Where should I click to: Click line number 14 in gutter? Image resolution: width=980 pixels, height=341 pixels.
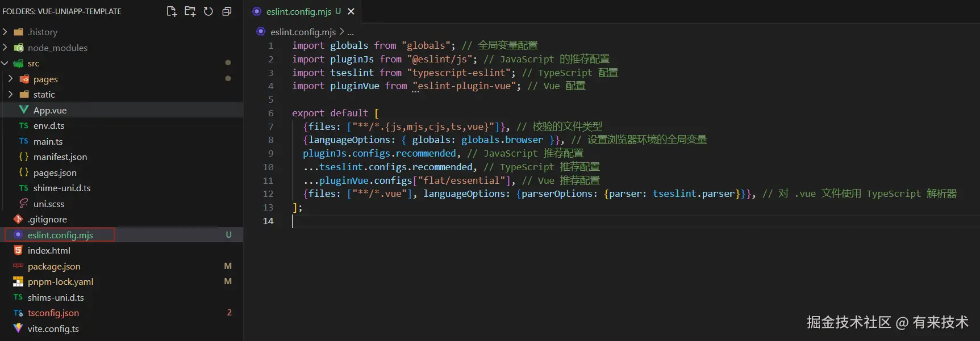point(268,221)
